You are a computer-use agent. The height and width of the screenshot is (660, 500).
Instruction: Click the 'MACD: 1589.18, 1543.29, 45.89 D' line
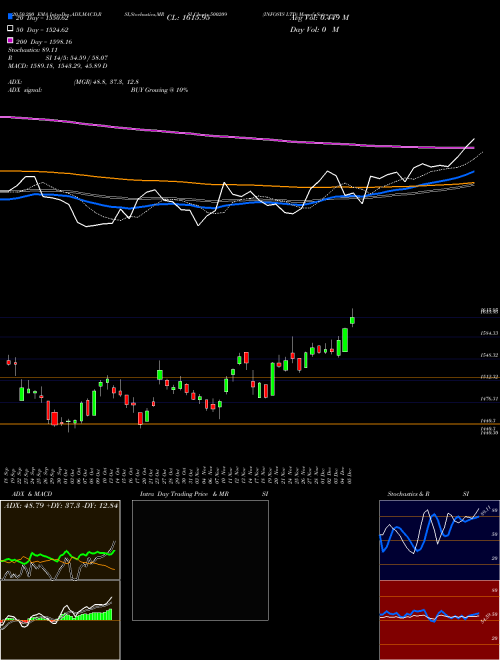pyautogui.click(x=58, y=66)
